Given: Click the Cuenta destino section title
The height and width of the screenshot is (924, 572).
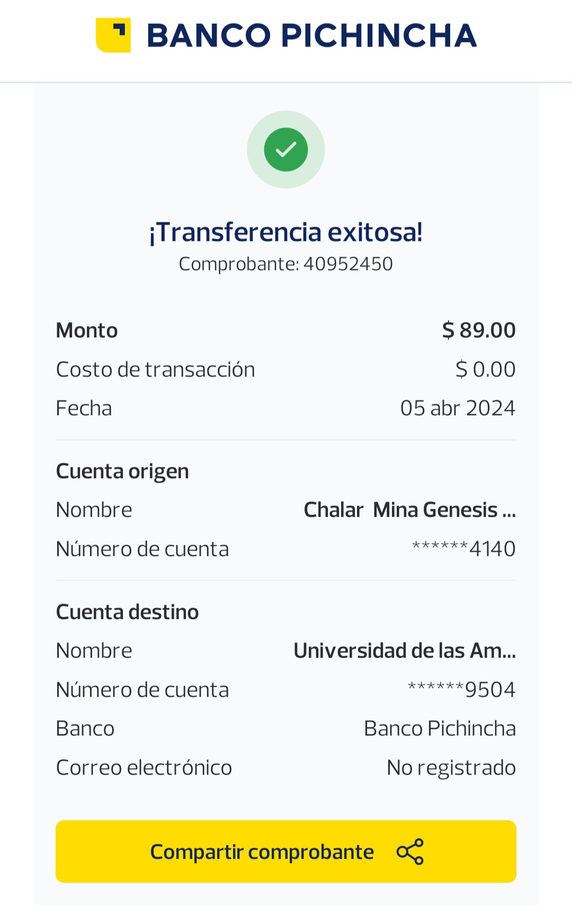Looking at the screenshot, I should pos(127,612).
